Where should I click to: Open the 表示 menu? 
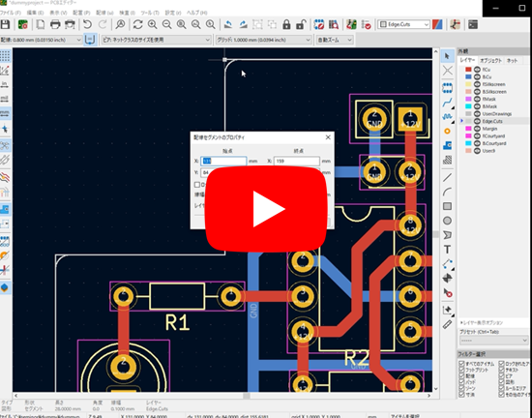coord(58,13)
